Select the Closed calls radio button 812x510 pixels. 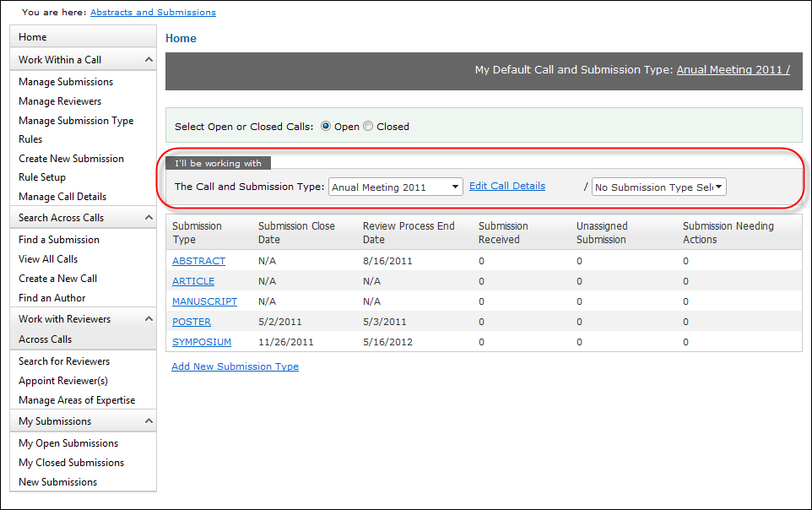367,127
